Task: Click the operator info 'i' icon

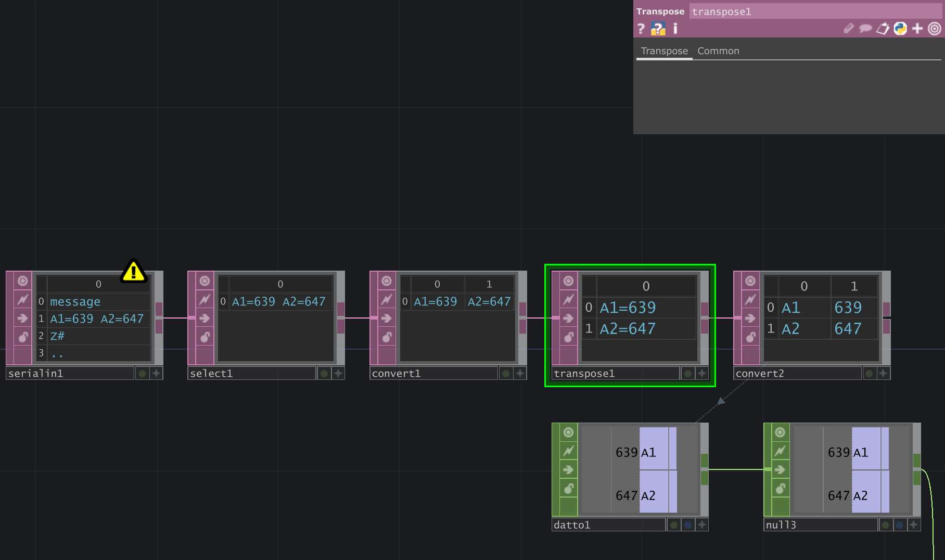Action: [675, 29]
